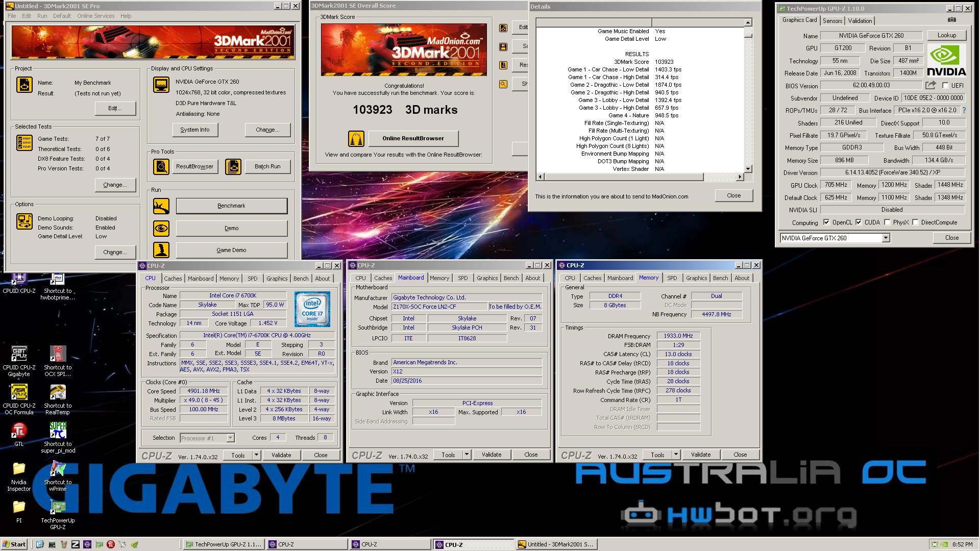Open the Processor #1 selection dropdown
The width and height of the screenshot is (980, 551).
coord(230,438)
